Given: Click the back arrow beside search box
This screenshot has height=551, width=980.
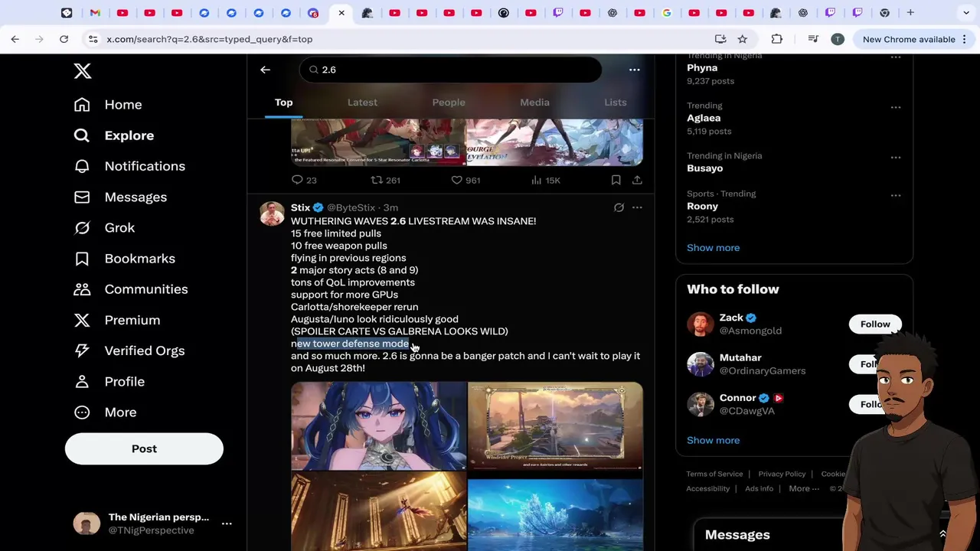Looking at the screenshot, I should click(265, 70).
